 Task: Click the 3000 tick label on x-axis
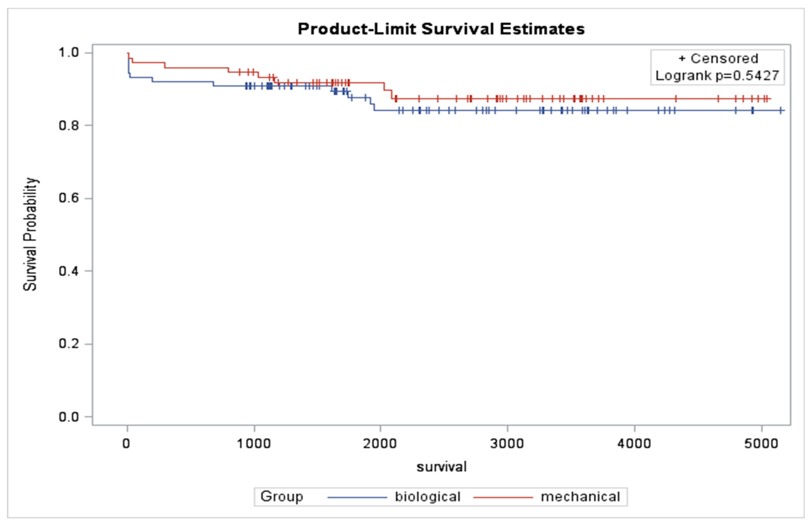click(x=507, y=444)
